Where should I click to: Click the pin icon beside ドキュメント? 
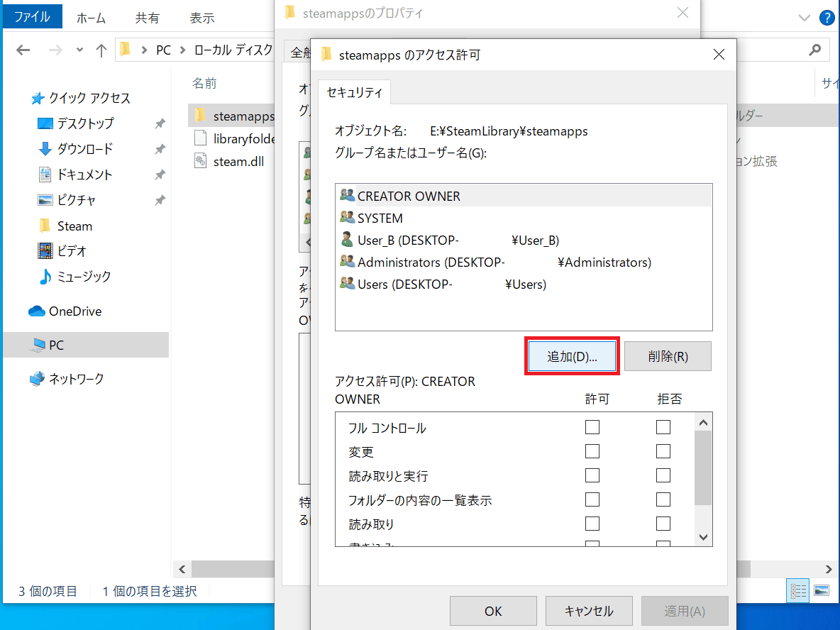pos(160,175)
